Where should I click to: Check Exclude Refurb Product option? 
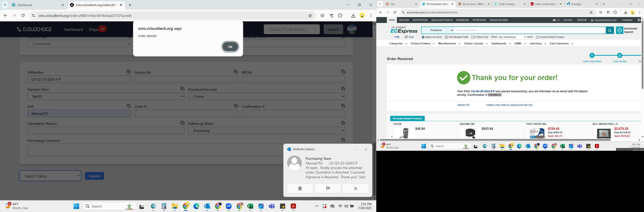[x=537, y=37]
